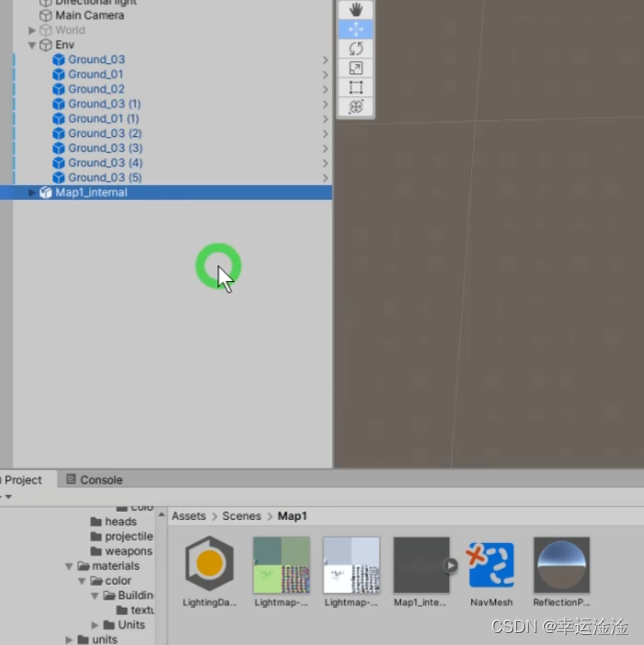This screenshot has height=645, width=644.
Task: Click the Ground_03 (2) prefab cube icon
Action: click(58, 134)
